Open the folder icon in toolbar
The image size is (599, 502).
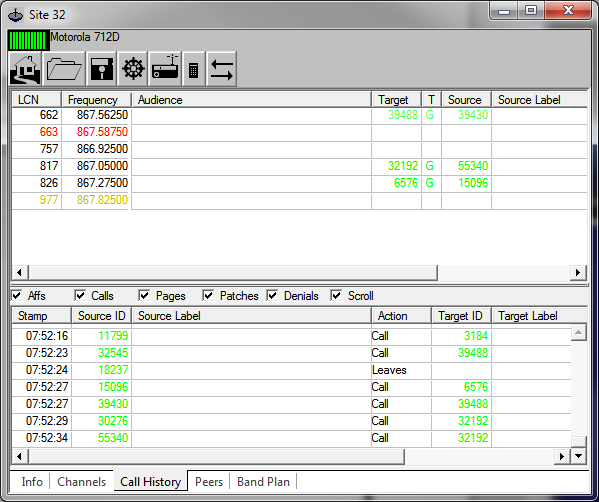tap(64, 69)
